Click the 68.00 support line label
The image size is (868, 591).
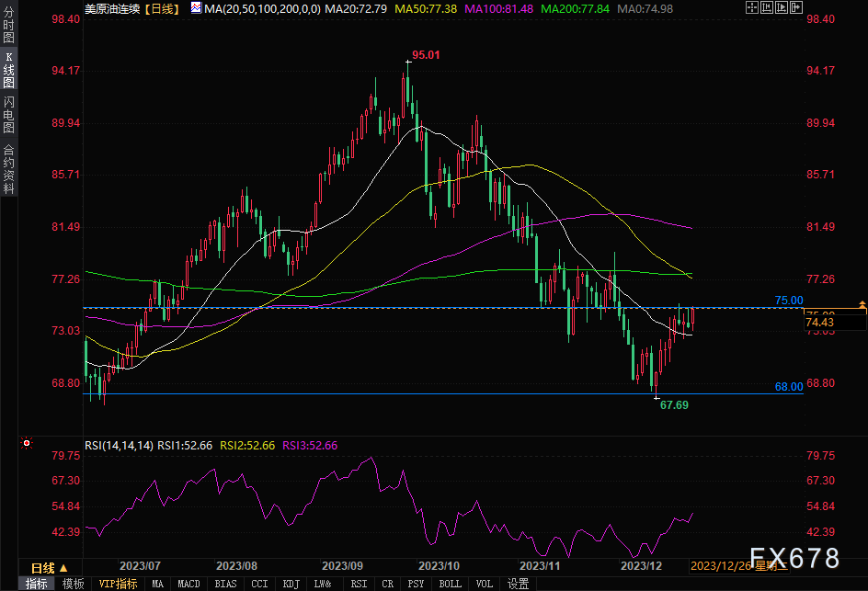[x=789, y=387]
